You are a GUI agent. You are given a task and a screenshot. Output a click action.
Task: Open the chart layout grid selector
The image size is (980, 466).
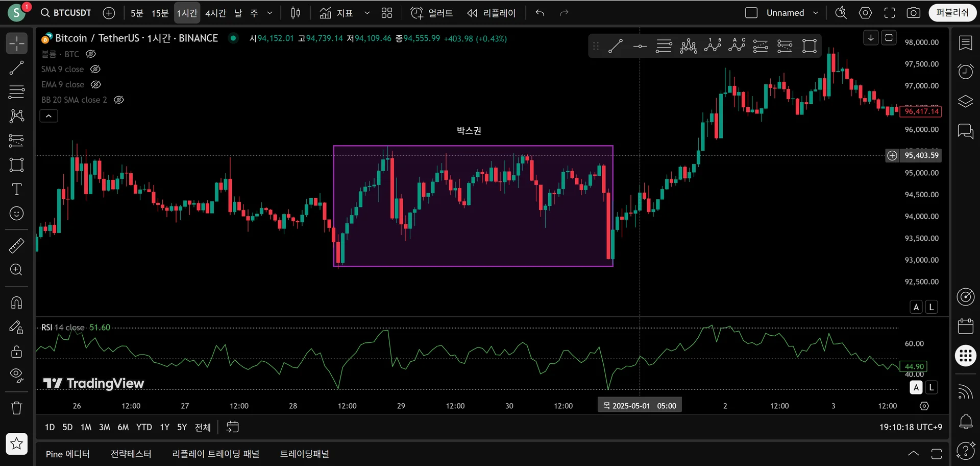pos(387,13)
